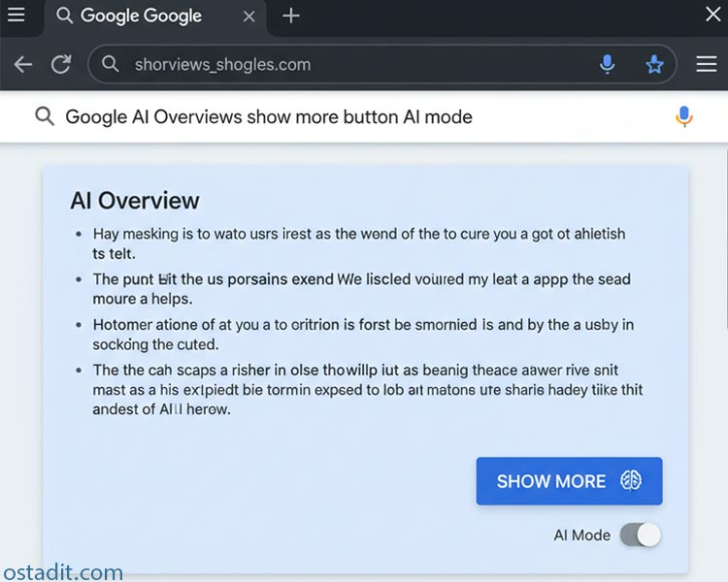Viewport: 728px width, 582px height.
Task: Click the ostadit.com watermark link
Action: tap(62, 571)
